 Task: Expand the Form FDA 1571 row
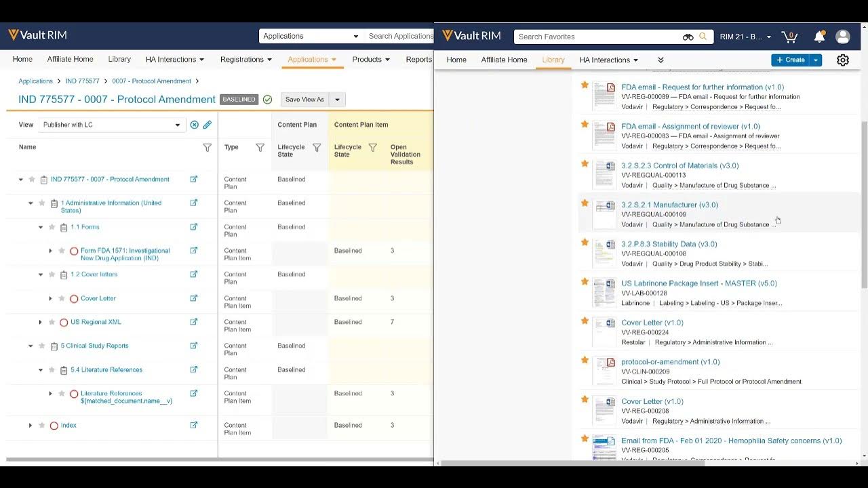[x=50, y=251]
